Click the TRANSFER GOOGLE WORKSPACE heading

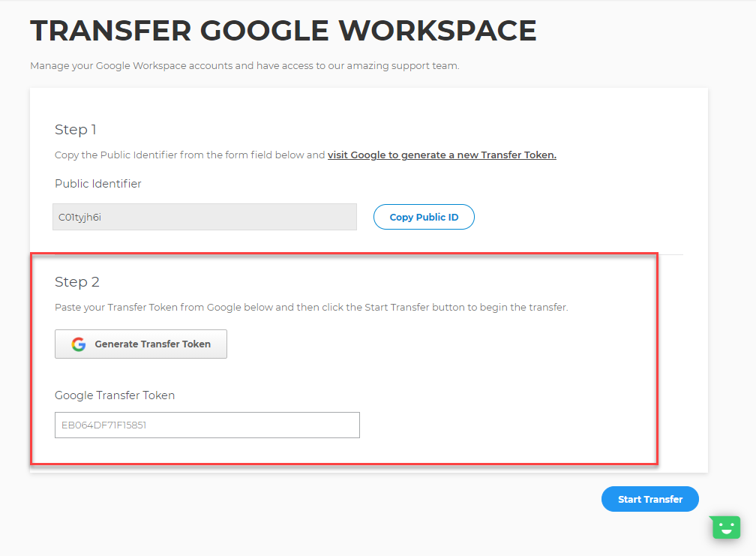(x=283, y=30)
